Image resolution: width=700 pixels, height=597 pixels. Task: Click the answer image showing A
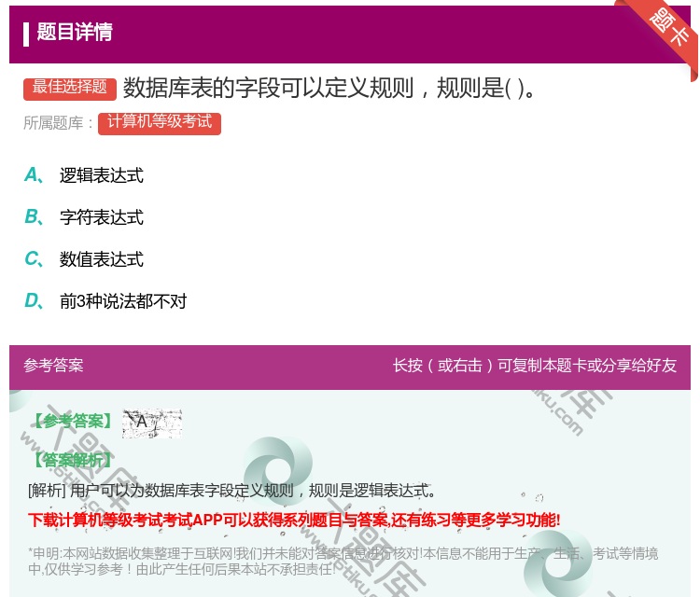[x=152, y=423]
